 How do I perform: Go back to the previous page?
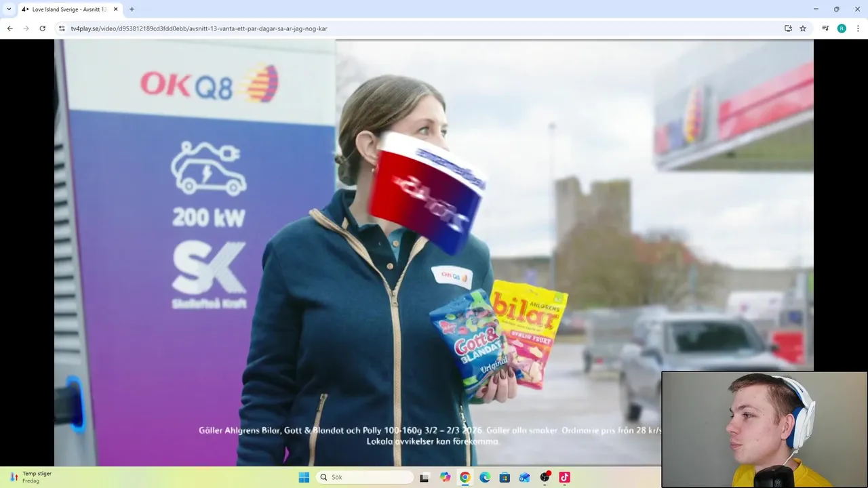pyautogui.click(x=9, y=28)
